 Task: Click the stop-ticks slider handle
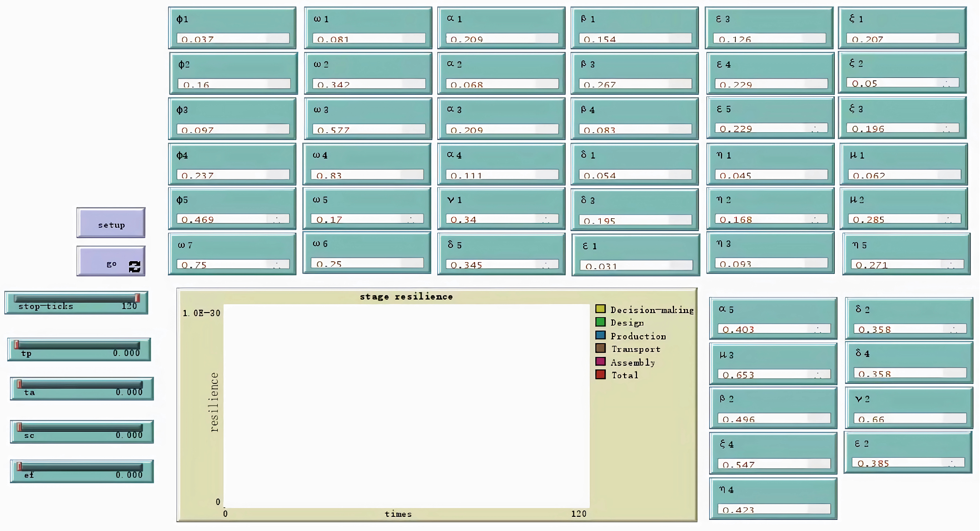(x=137, y=298)
